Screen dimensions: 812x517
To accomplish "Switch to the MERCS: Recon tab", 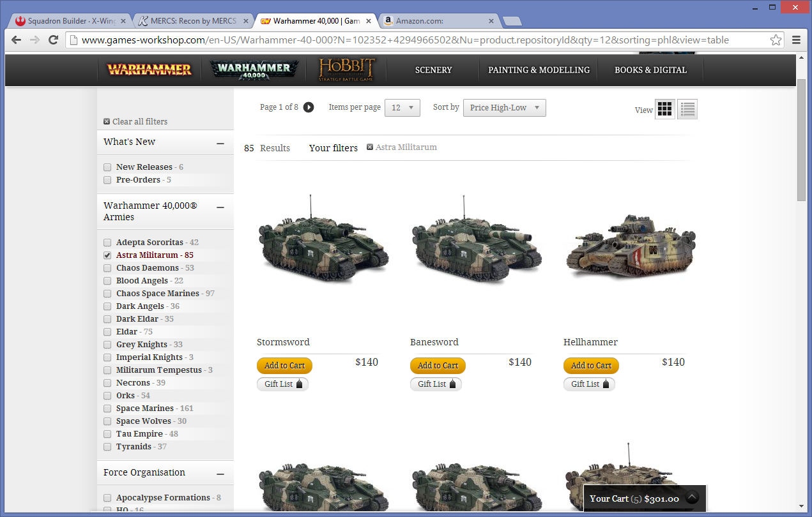I will point(193,21).
